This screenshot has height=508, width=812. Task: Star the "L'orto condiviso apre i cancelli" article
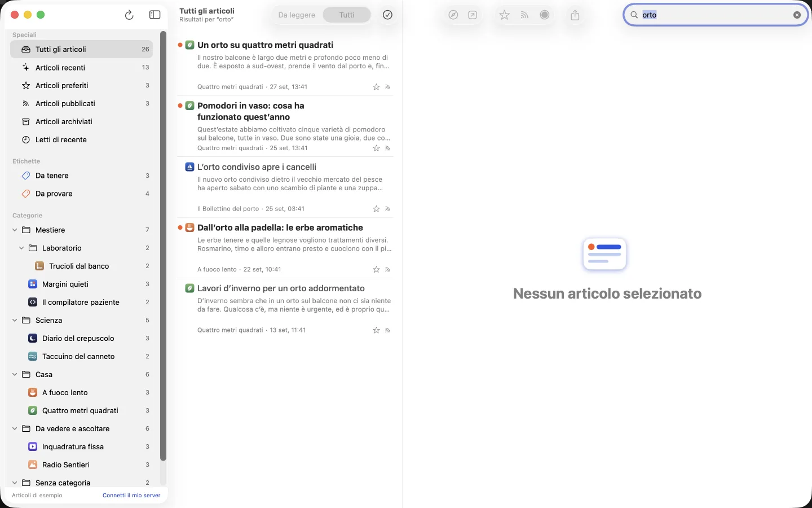tap(376, 209)
